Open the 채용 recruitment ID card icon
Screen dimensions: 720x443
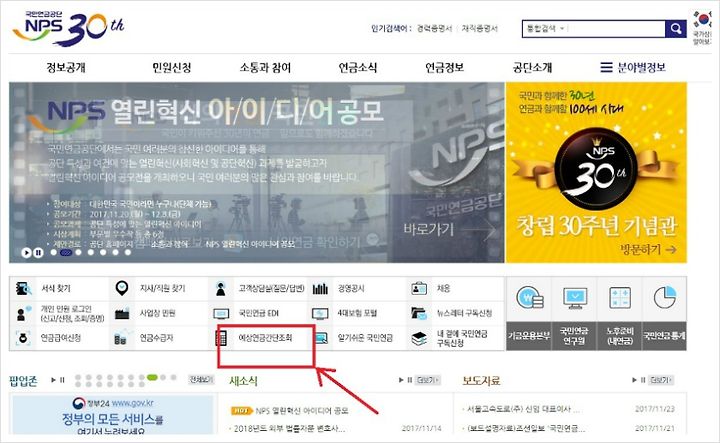click(x=419, y=288)
